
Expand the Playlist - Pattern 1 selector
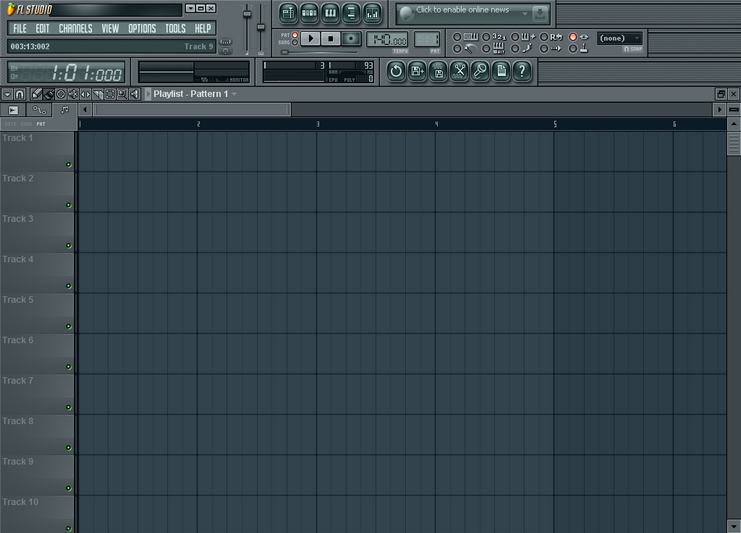[234, 94]
